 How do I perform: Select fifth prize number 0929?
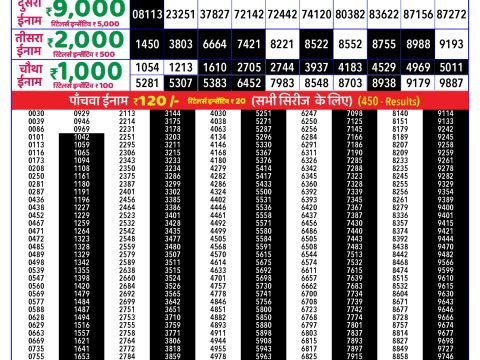(82, 114)
